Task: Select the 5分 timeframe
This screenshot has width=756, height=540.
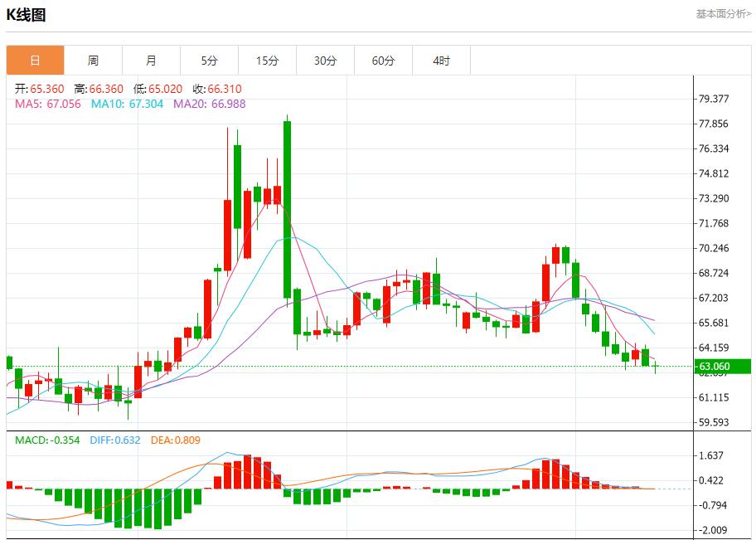Action: tap(209, 60)
